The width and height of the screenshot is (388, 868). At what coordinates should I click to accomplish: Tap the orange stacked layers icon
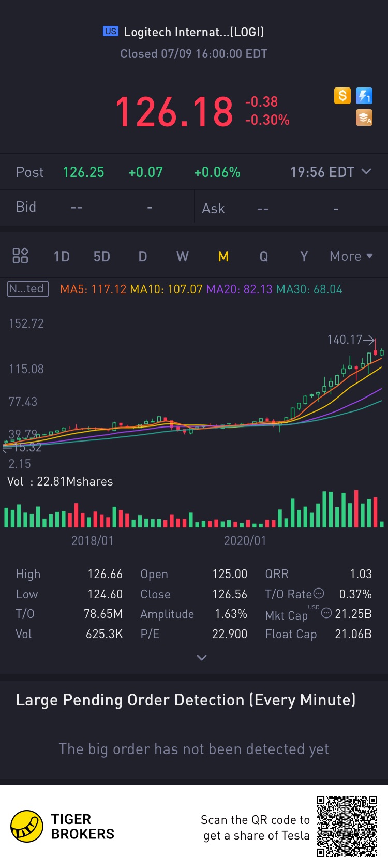(364, 117)
